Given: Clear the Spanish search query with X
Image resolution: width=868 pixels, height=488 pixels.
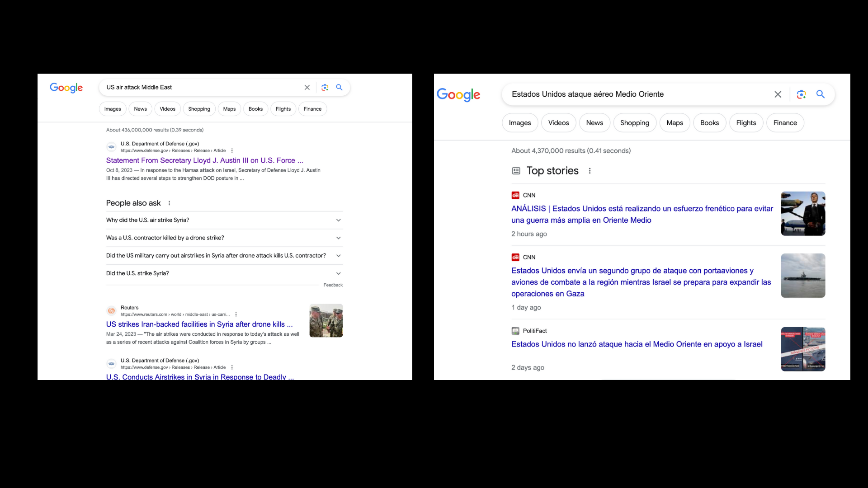Looking at the screenshot, I should tap(778, 94).
